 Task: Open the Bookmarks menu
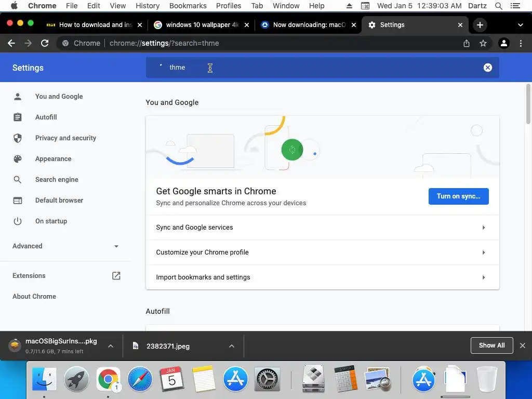[188, 6]
